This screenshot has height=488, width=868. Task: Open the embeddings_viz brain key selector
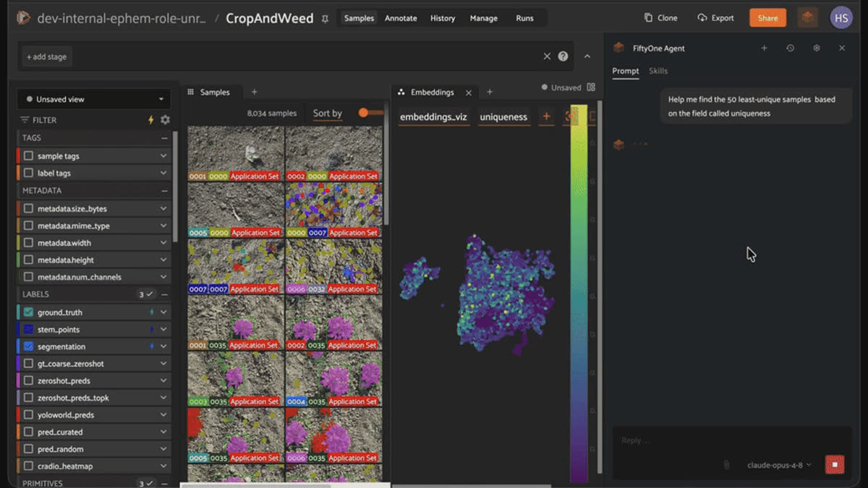tap(433, 116)
